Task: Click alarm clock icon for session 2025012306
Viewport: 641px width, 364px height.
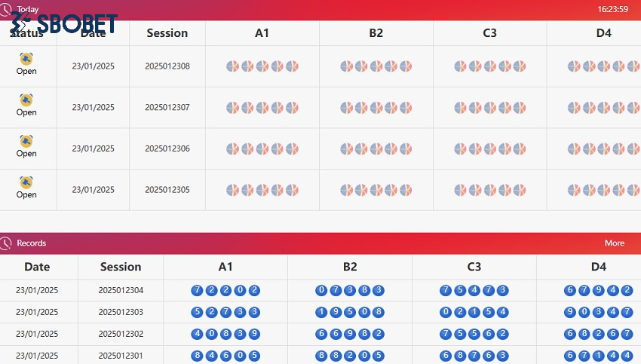Action: click(x=26, y=141)
